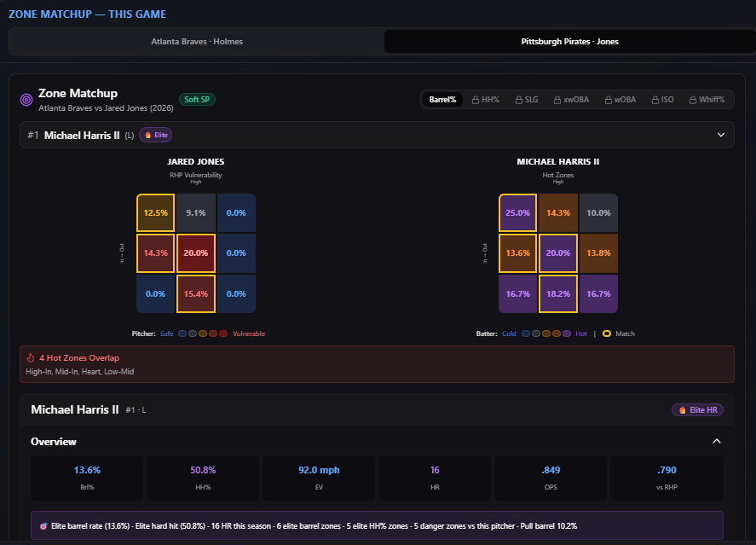This screenshot has width=756, height=545.
Task: Click the lock icon on the wOBA metric
Action: click(609, 100)
